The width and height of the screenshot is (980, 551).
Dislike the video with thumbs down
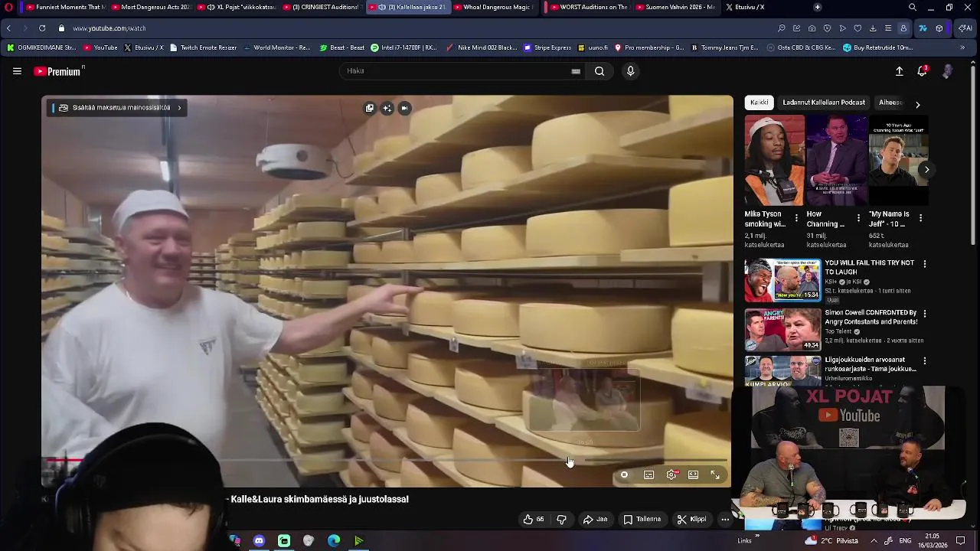click(561, 519)
